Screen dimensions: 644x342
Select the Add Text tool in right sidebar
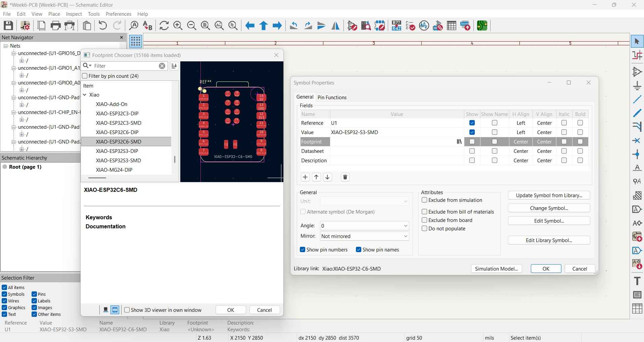click(637, 281)
